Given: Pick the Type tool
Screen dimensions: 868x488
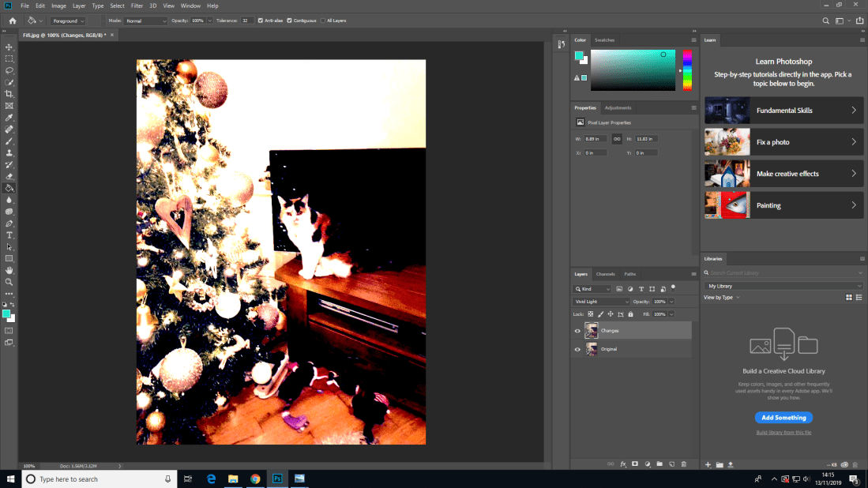Looking at the screenshot, I should pos(9,235).
